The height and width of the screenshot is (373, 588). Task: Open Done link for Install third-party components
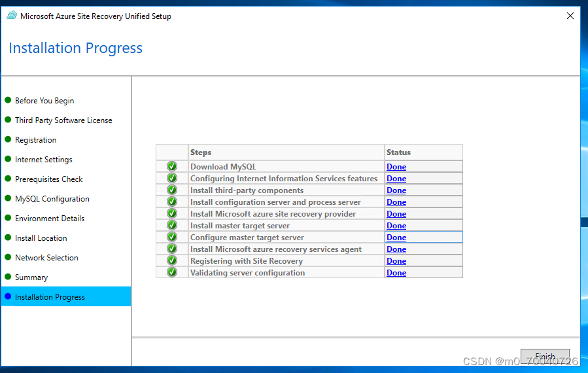point(396,190)
